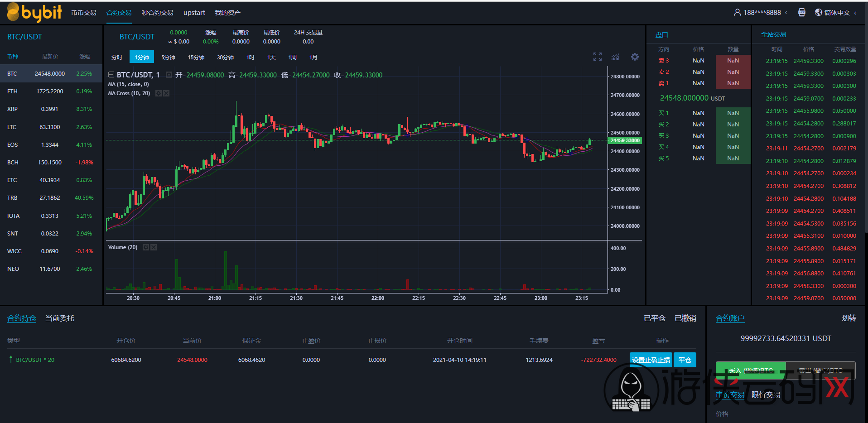Open the 当前委托 orders tab
The width and height of the screenshot is (868, 423).
[60, 318]
